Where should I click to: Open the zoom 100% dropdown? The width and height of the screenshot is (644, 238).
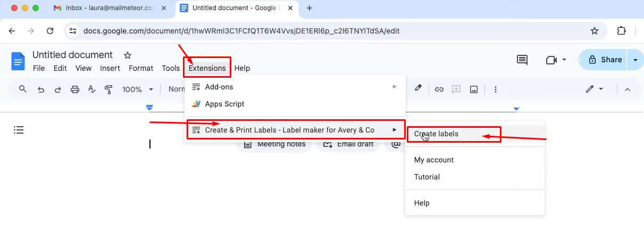tap(138, 89)
